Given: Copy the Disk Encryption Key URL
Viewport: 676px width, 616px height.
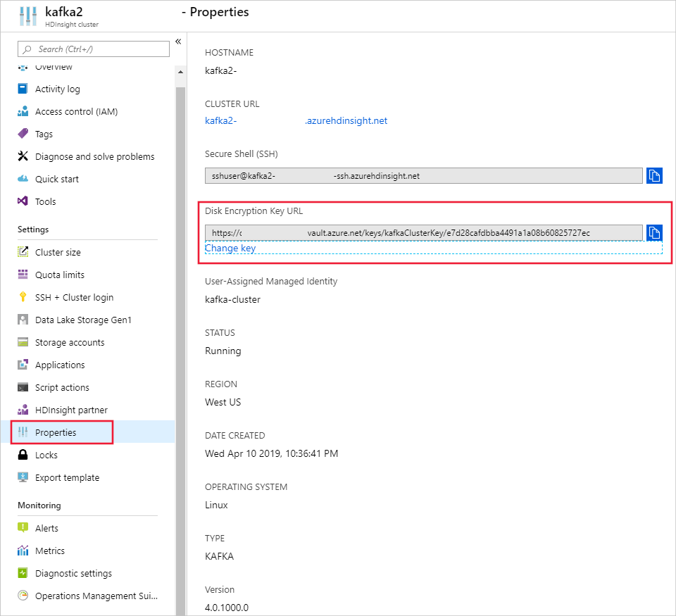Looking at the screenshot, I should (654, 232).
